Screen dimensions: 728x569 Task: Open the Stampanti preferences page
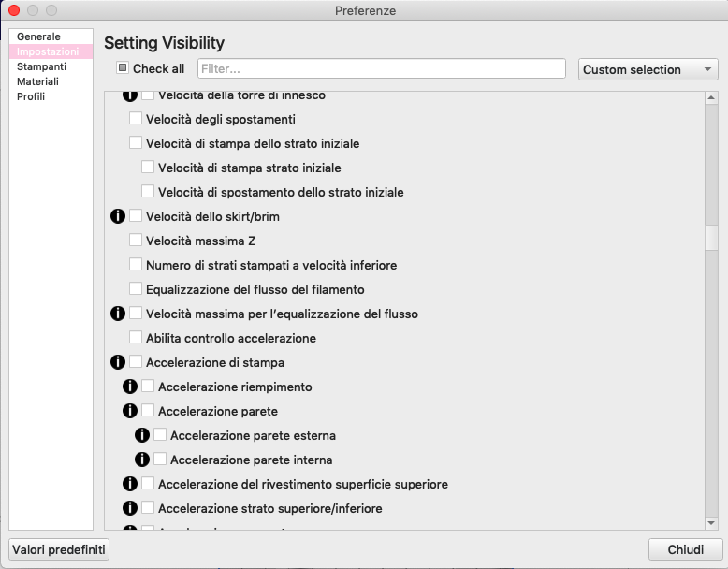[41, 66]
